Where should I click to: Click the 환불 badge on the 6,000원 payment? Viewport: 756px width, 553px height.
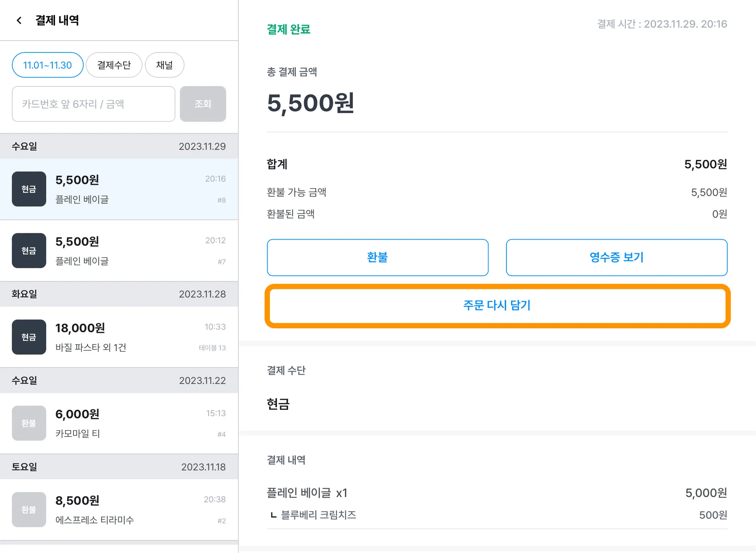tap(29, 423)
